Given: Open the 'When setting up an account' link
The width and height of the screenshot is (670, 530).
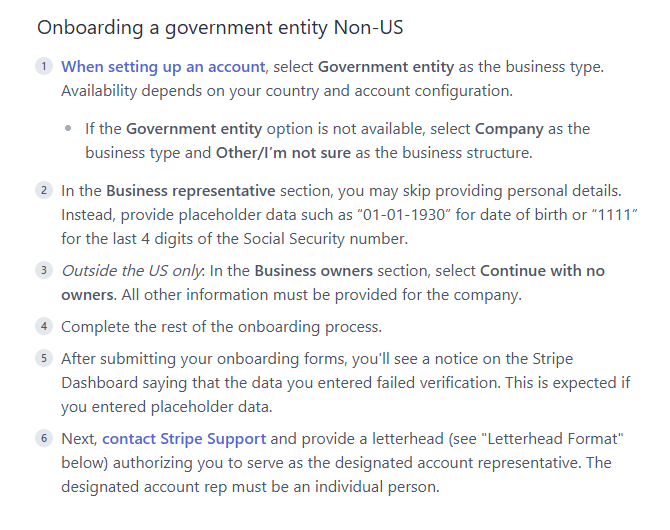Looking at the screenshot, I should (x=163, y=67).
